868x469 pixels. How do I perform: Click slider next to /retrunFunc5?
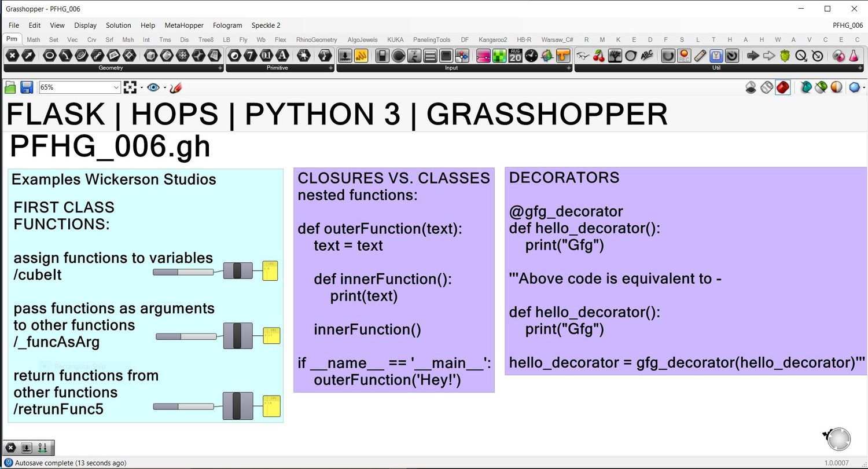pos(183,406)
